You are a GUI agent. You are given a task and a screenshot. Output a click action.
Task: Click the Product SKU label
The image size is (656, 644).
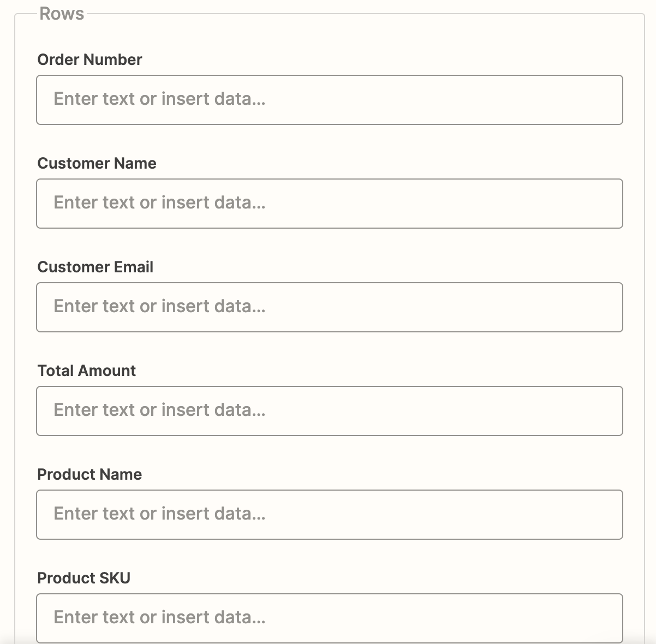click(84, 578)
